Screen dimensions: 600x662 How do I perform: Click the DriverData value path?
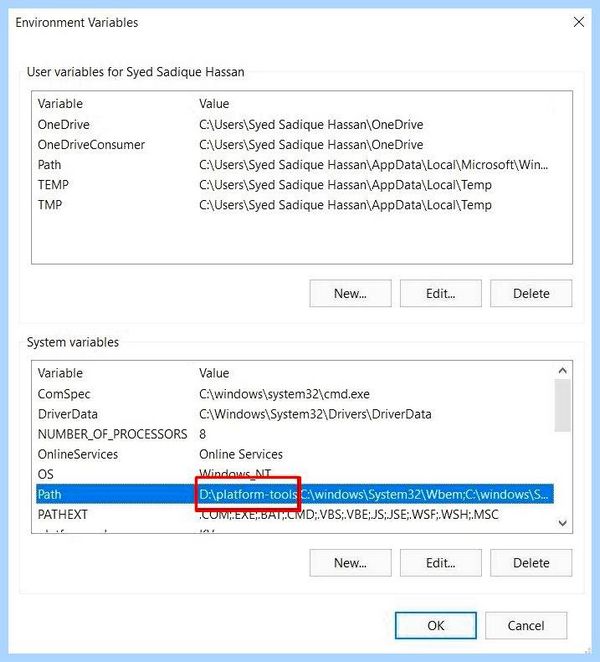click(315, 414)
